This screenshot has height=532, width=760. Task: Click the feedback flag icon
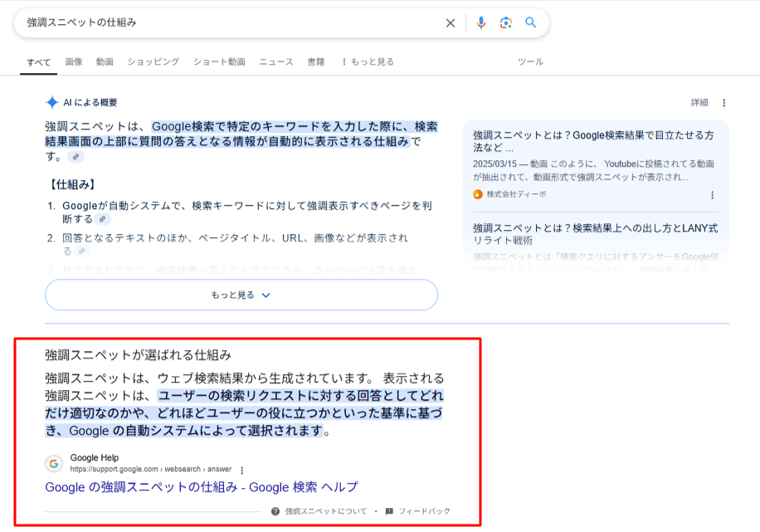389,511
